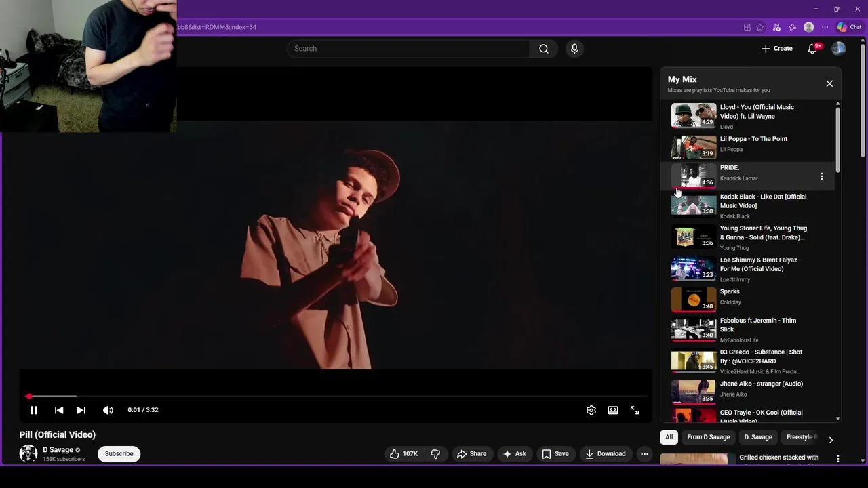Go to the previous video in the player
Image resolution: width=868 pixels, height=488 pixels.
point(59,410)
